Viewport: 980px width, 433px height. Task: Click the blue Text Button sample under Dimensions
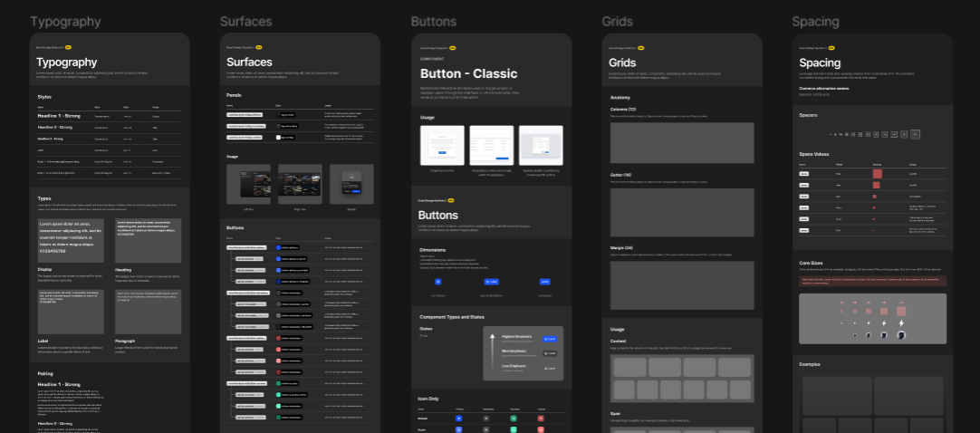click(545, 282)
